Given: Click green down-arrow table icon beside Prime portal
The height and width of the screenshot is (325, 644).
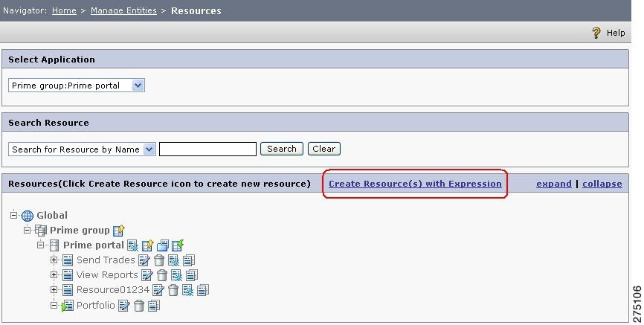Looking at the screenshot, I should [x=178, y=245].
